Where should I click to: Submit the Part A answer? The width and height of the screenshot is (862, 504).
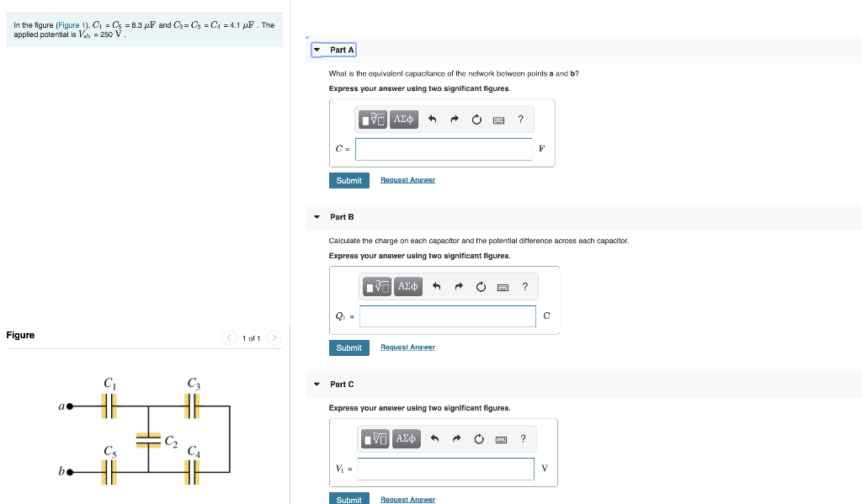349,180
